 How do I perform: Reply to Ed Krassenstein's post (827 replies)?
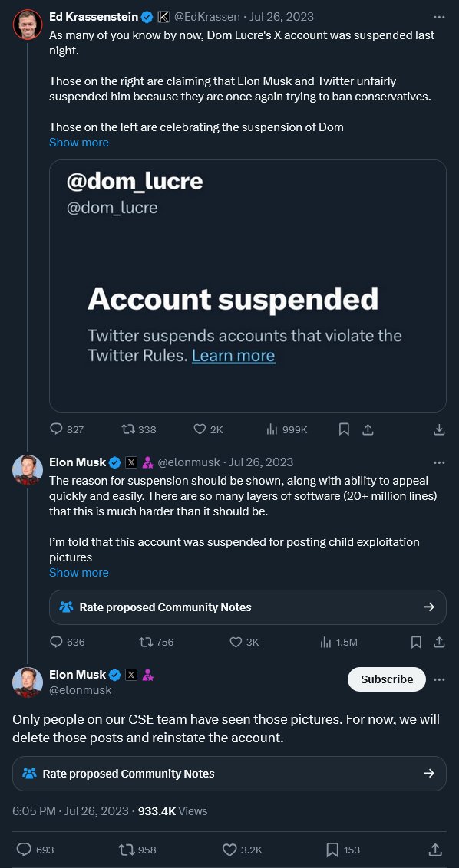(67, 429)
